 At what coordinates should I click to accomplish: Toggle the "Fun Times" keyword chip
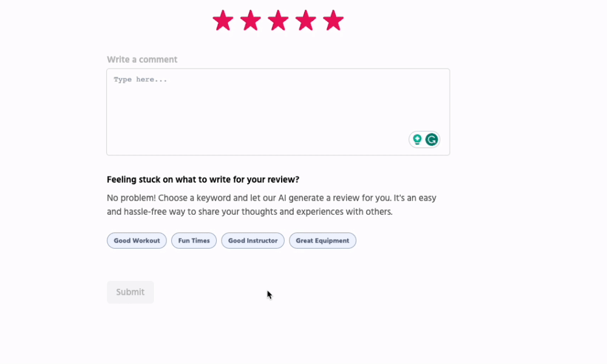click(194, 240)
